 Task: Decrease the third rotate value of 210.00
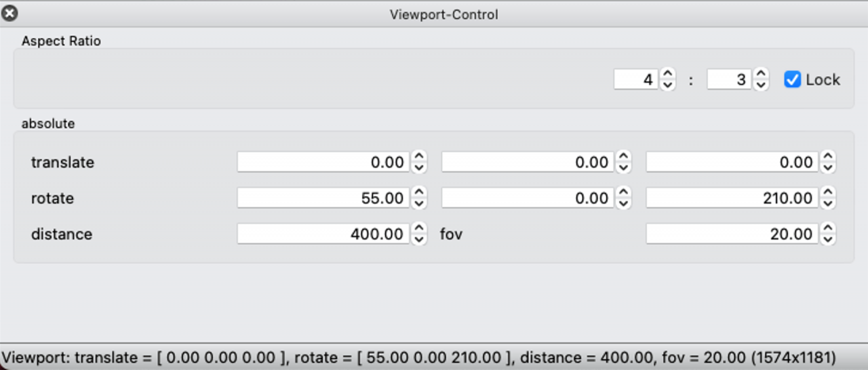coord(828,204)
